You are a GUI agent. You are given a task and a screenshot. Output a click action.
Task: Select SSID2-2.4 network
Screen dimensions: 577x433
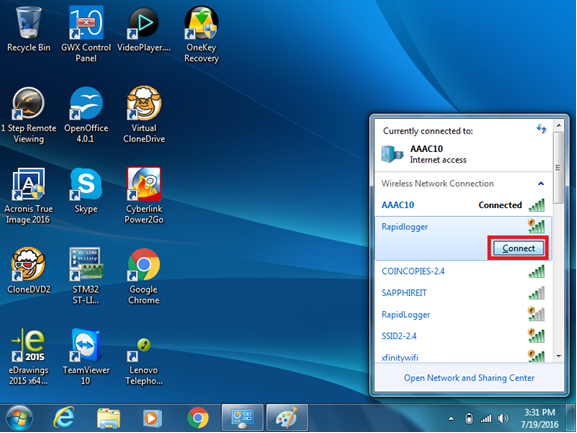pyautogui.click(x=463, y=336)
